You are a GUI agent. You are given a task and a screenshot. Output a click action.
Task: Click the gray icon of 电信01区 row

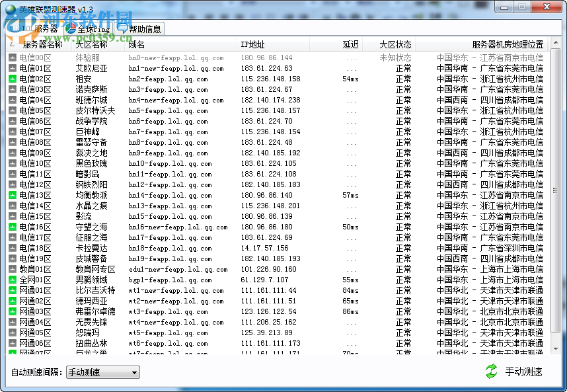tap(13, 68)
